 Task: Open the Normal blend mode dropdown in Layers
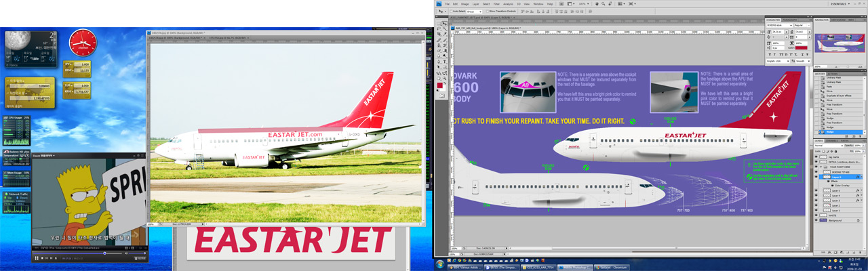tap(827, 146)
